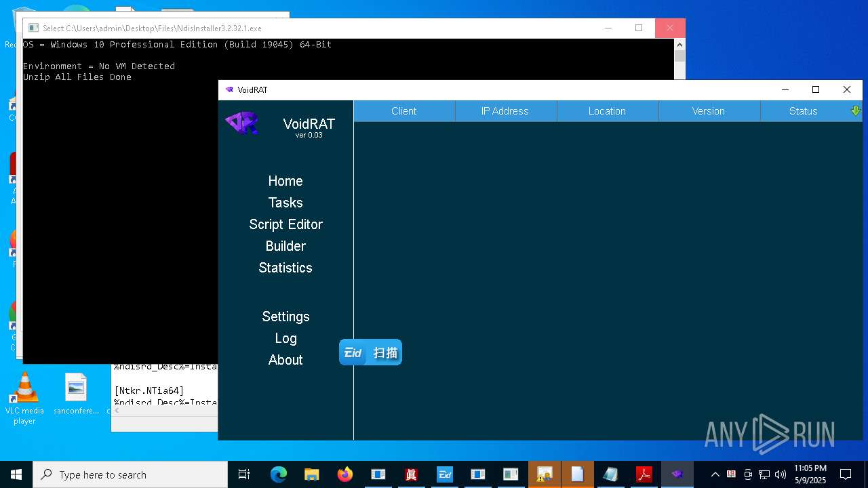Open Task View on taskbar

pyautogui.click(x=244, y=474)
